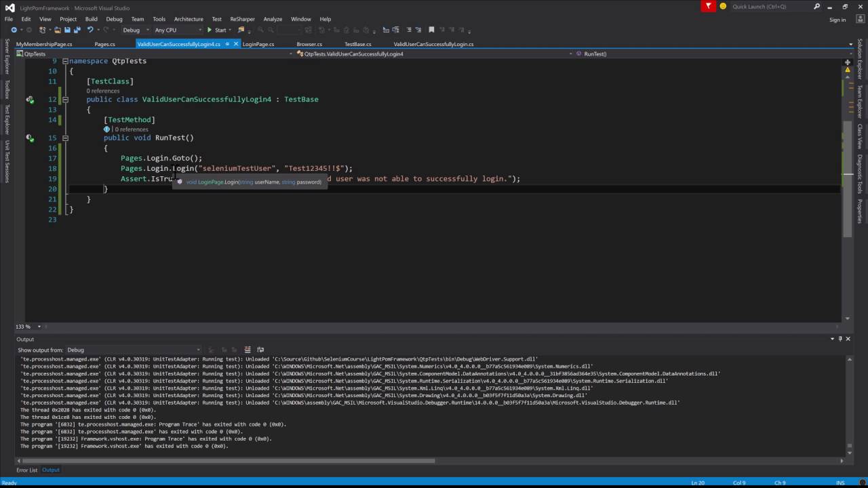Click the Clear All icon in Output toolbar

pos(248,350)
